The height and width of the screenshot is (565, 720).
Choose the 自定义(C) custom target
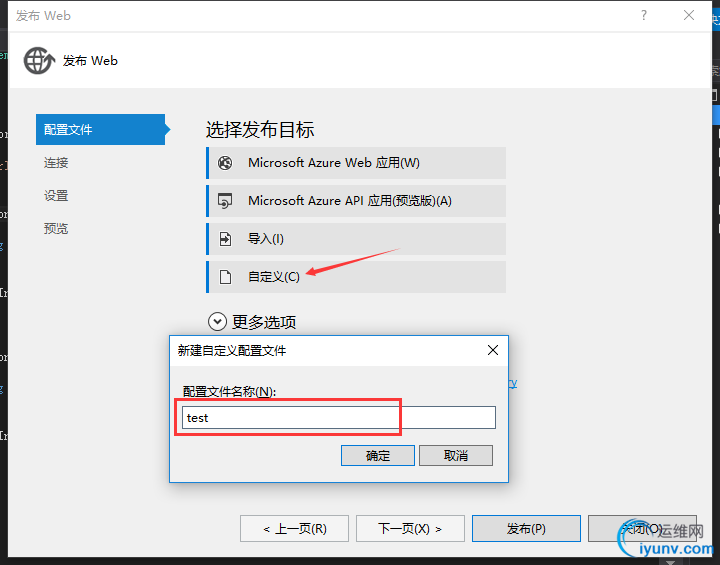[x=356, y=277]
